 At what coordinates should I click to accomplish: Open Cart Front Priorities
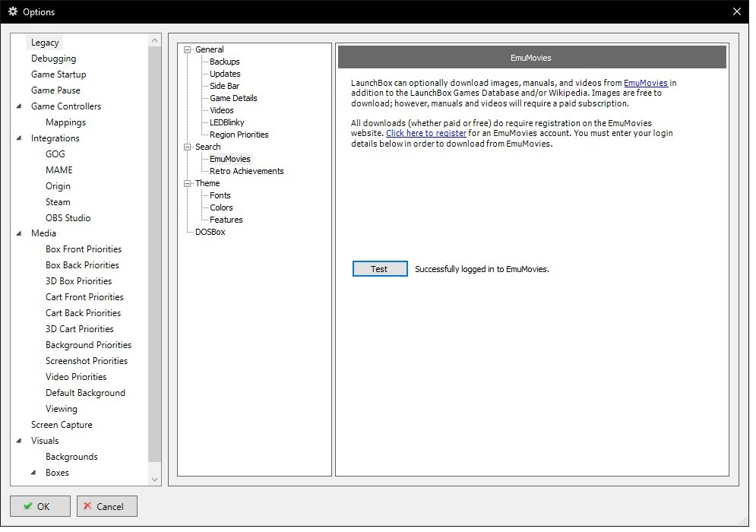point(84,296)
